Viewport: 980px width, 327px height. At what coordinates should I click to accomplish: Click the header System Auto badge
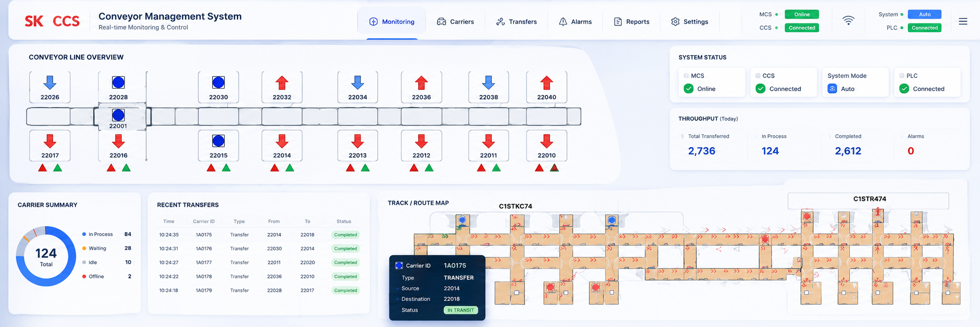tap(925, 14)
